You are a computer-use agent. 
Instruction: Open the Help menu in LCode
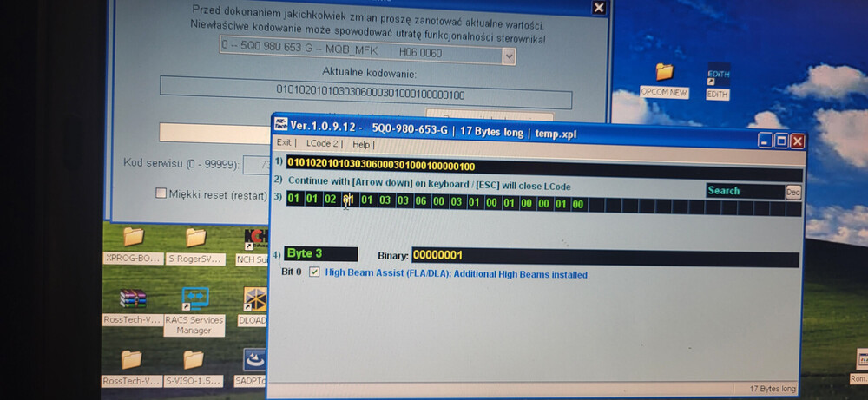tap(361, 144)
